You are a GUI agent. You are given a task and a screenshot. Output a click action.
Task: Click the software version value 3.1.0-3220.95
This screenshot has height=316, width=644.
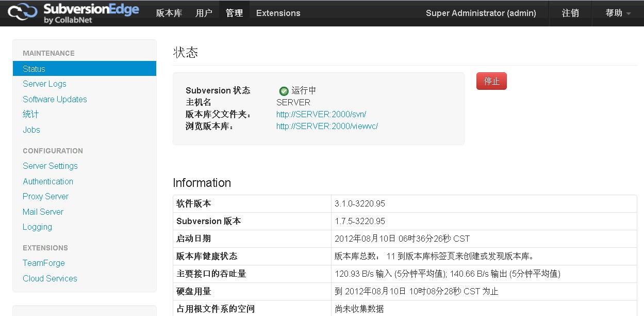tap(360, 203)
